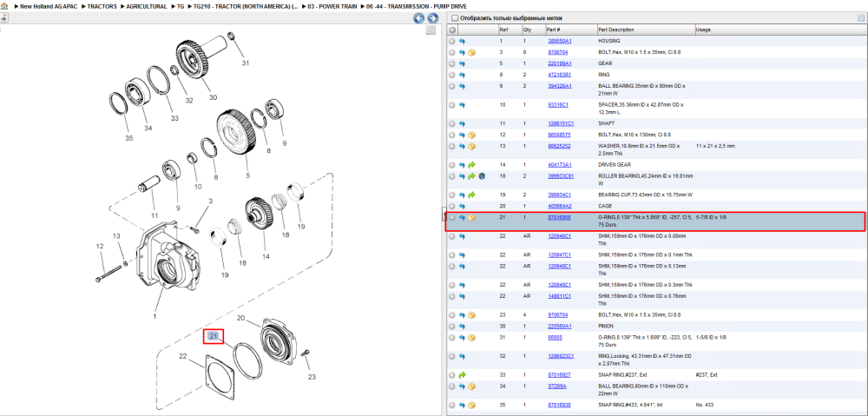Click blue arrow icon on CAGE row
Image resolution: width=868 pixels, height=416 pixels.
tap(462, 206)
